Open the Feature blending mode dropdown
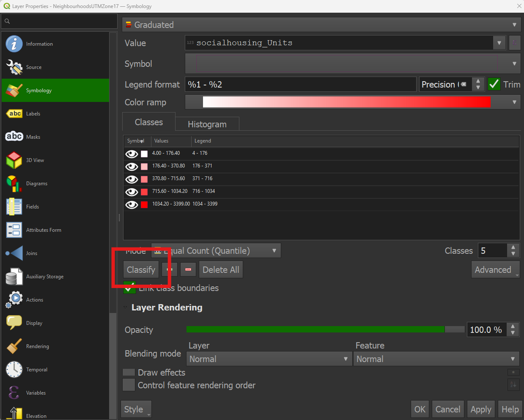Viewport: 524px width, 420px height. (436, 359)
